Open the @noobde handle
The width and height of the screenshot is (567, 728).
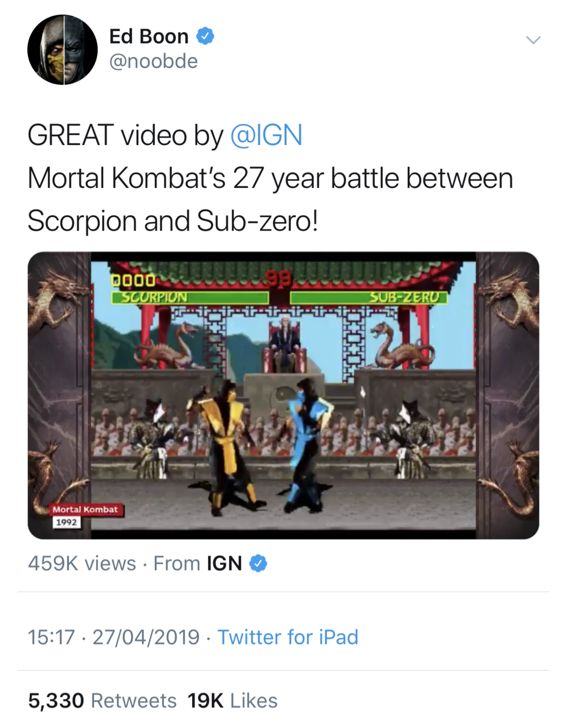(153, 61)
